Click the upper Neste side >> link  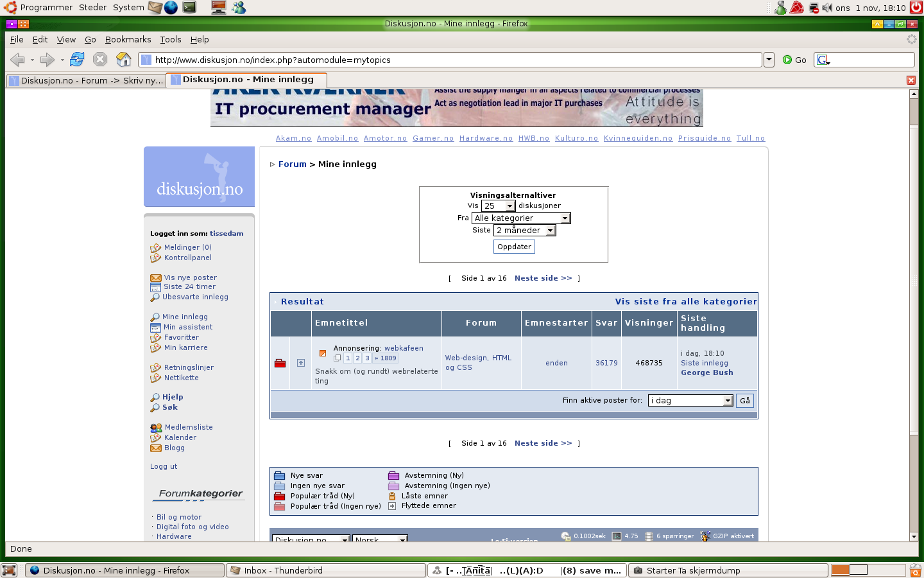pyautogui.click(x=543, y=278)
